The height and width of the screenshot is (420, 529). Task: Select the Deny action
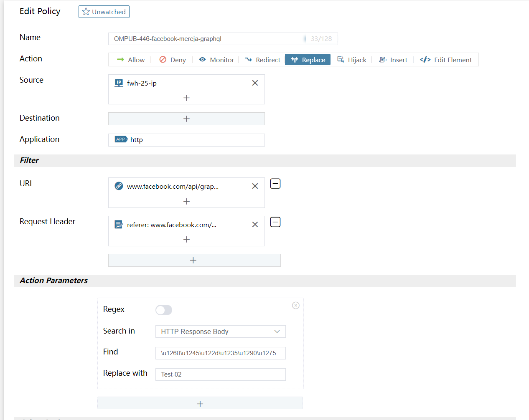[x=173, y=60]
